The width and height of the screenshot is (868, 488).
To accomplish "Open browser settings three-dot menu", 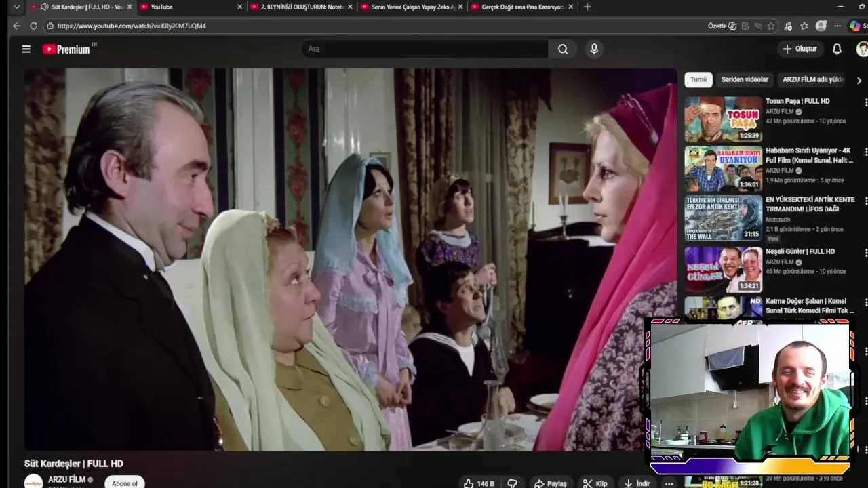I will point(837,26).
